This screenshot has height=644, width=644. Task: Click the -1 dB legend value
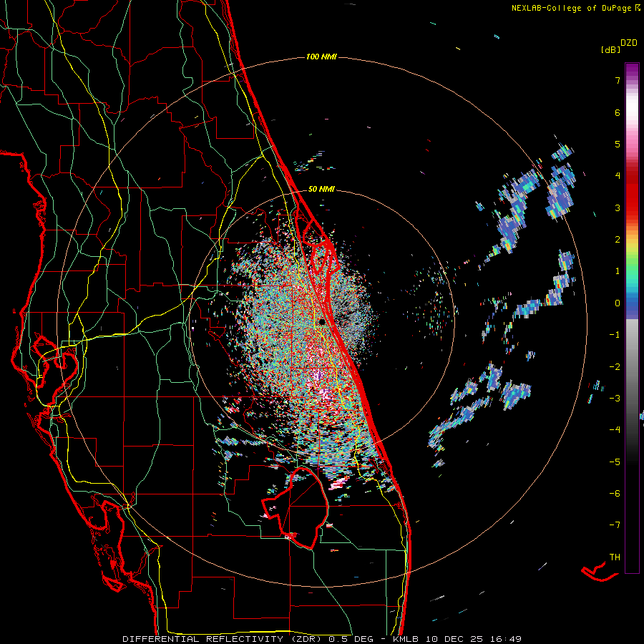pyautogui.click(x=615, y=335)
